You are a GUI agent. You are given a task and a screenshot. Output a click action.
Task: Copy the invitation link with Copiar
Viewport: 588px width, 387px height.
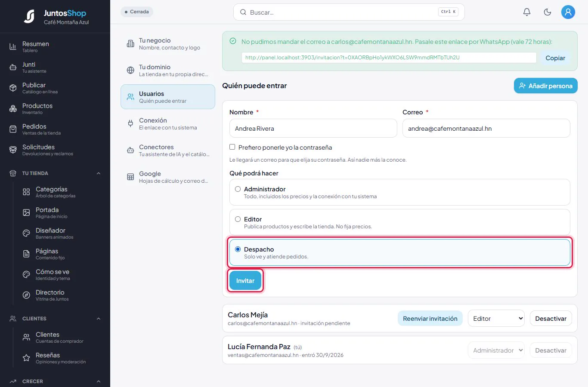[x=555, y=58]
